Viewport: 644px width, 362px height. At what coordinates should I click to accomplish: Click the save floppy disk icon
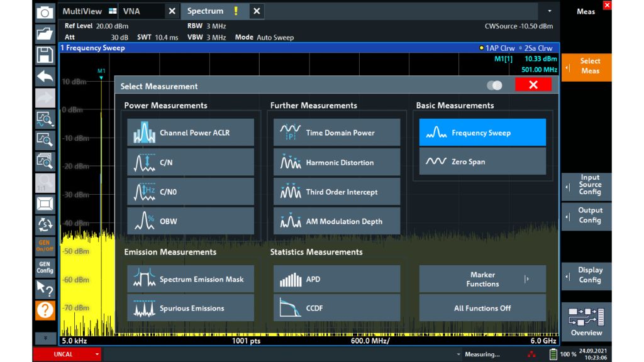(x=45, y=55)
